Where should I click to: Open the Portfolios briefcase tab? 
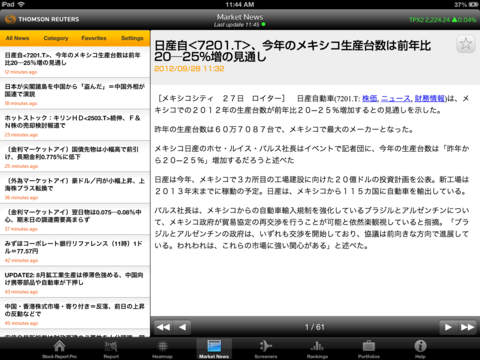369,349
